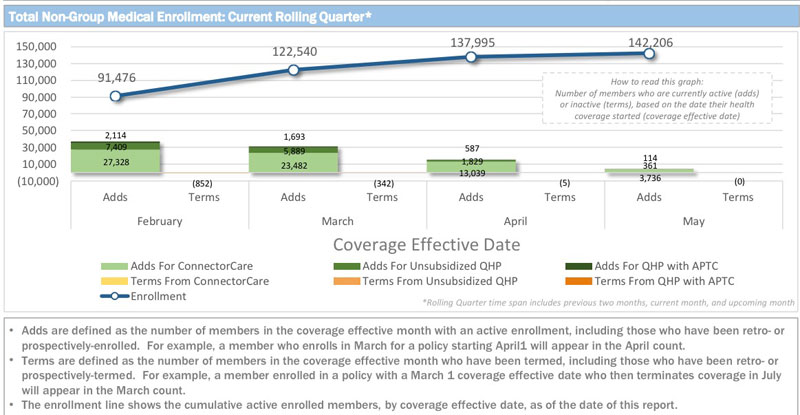Viewport: 800px width, 415px height.
Task: Click the February enrollment data point marker
Action: 115,96
